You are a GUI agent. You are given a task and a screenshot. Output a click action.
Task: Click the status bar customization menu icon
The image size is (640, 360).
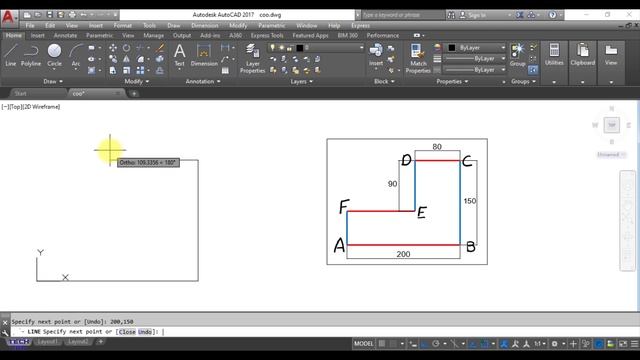(x=634, y=344)
